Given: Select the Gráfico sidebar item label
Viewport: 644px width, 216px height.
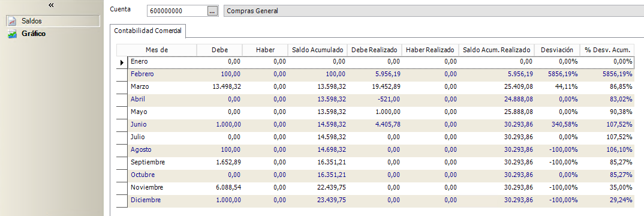Looking at the screenshot, I should (33, 34).
